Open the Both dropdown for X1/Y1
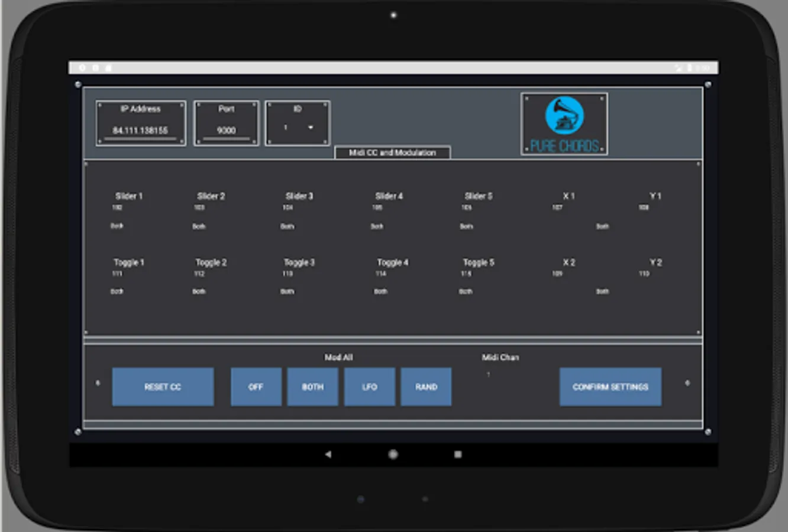This screenshot has width=788, height=532. (602, 226)
